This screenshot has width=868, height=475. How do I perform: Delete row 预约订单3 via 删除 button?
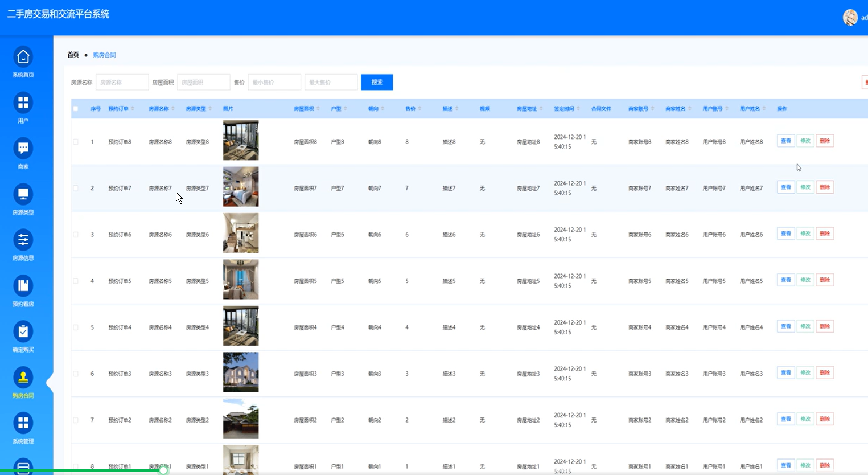(x=825, y=373)
